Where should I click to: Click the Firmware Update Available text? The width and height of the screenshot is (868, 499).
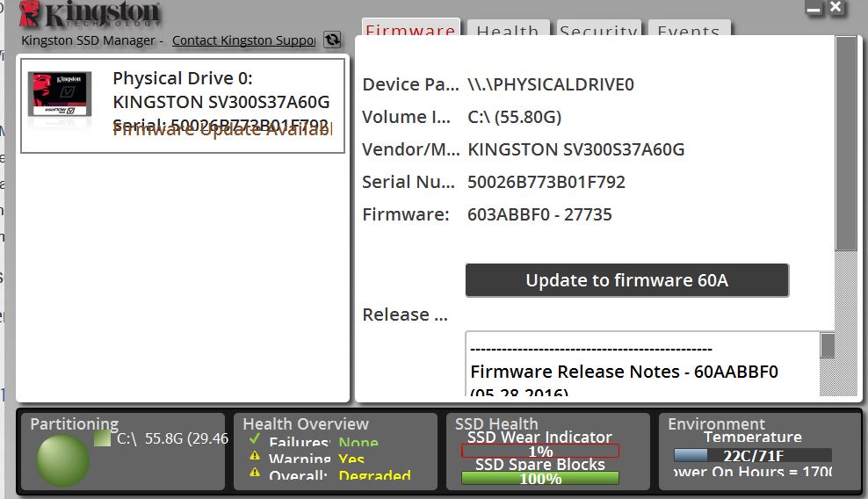click(222, 131)
